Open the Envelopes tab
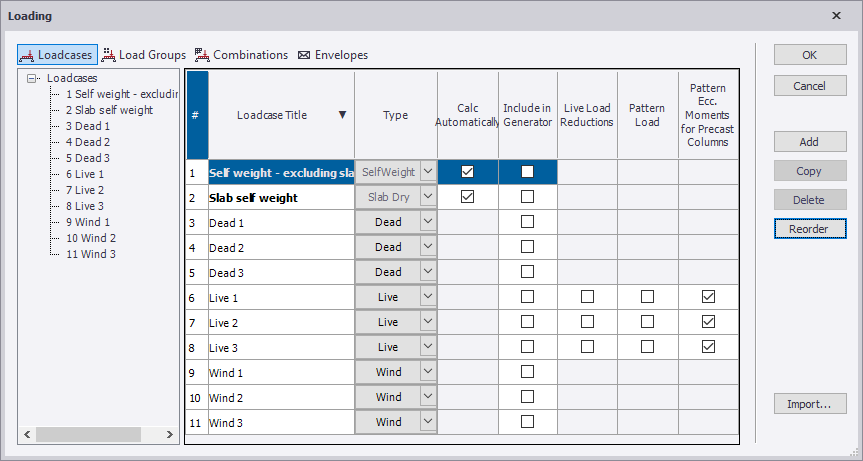Screen dimensions: 863x461 coord(333,54)
